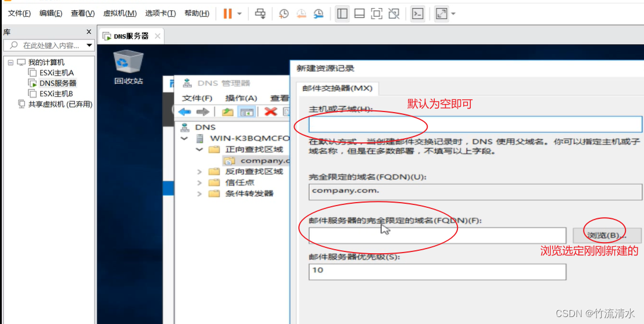
Task: Select the 信任点 folder
Action: [x=239, y=182]
